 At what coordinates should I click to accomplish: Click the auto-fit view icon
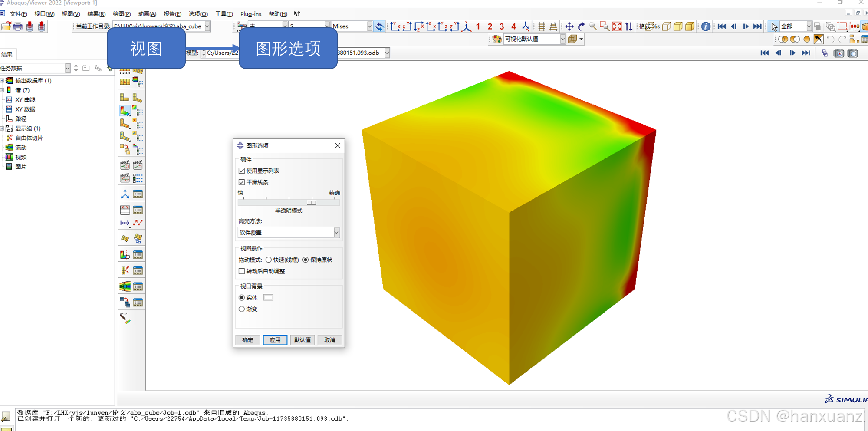[617, 26]
